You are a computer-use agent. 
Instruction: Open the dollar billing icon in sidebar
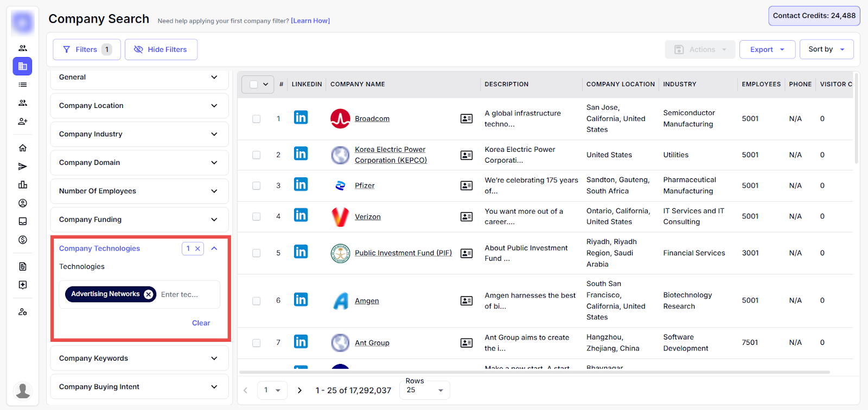[x=23, y=240]
